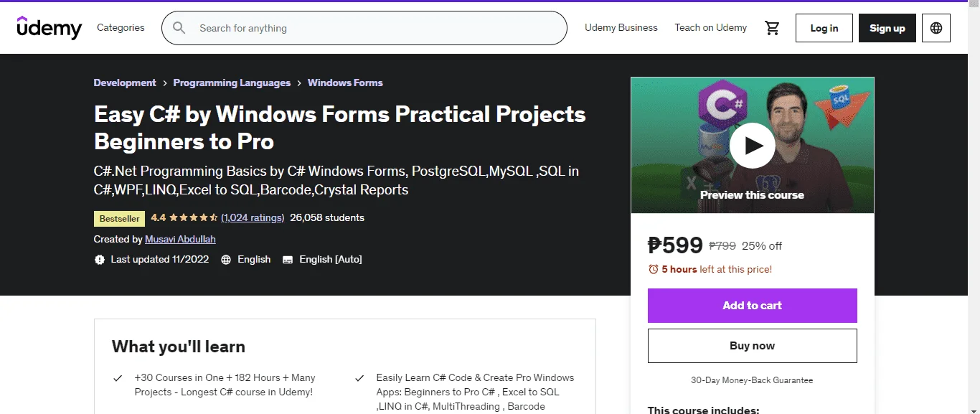
Task: Go to Programming Languages breadcrumb
Action: 232,83
